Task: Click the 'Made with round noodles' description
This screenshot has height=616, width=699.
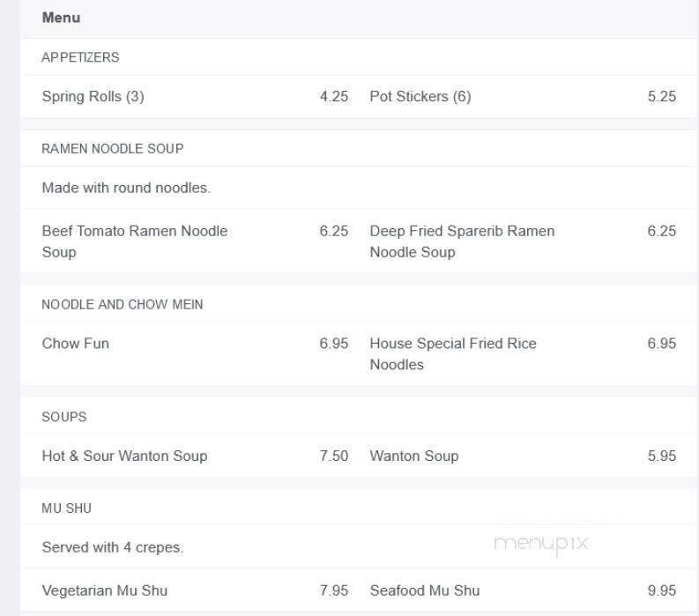Action: 126,188
